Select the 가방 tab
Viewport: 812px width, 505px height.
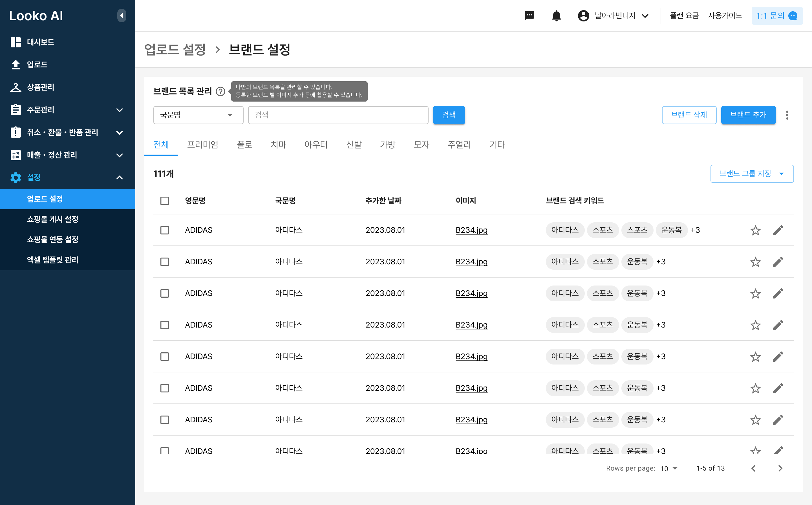coord(388,145)
